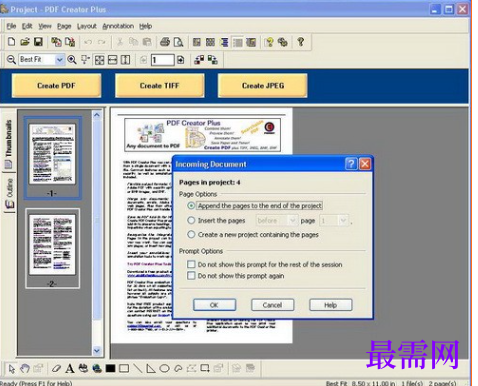Click the Print icon in the toolbar
Image resolution: width=478 pixels, height=386 pixels.
click(x=165, y=42)
